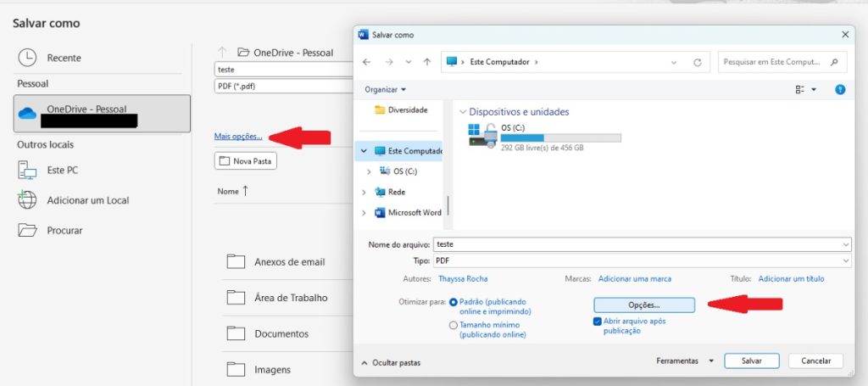Open the Organizar dropdown menu
Viewport: 868px width, 386px height.
(385, 89)
